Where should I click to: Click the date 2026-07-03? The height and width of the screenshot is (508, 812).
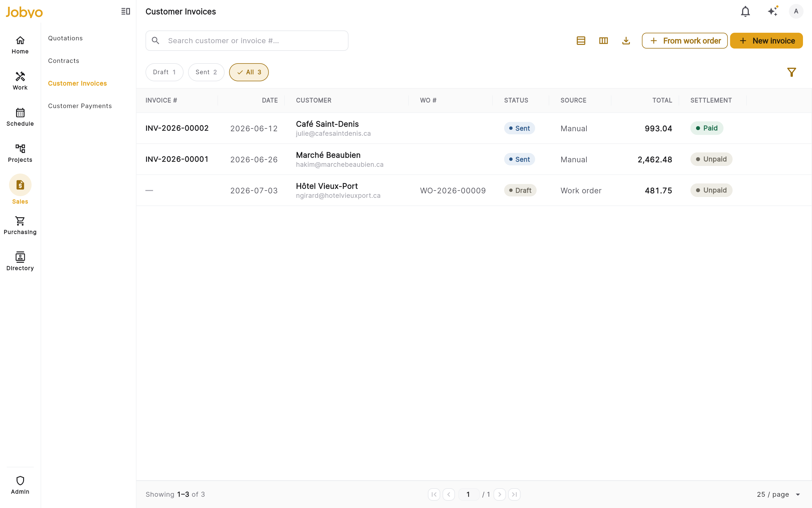coord(254,190)
